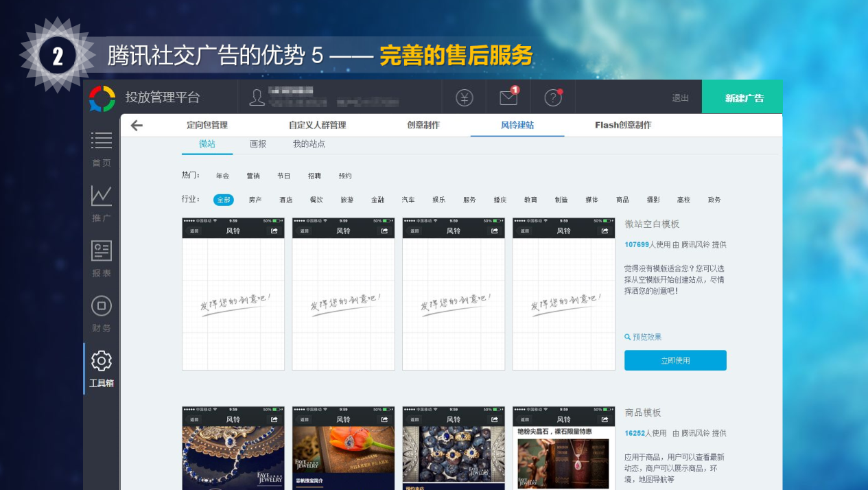Open the help question mark icon

click(554, 97)
